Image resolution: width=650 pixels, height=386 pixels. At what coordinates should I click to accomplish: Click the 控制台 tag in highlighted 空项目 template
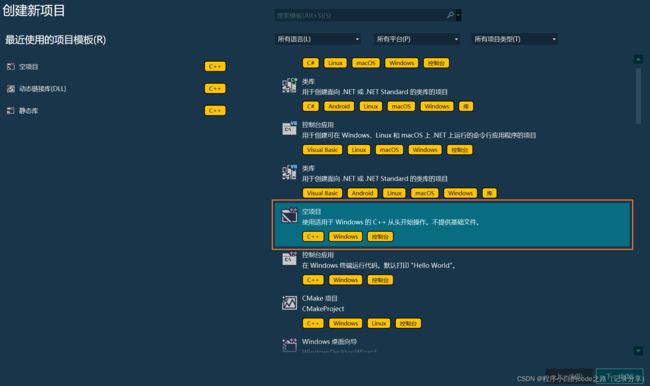click(x=380, y=236)
